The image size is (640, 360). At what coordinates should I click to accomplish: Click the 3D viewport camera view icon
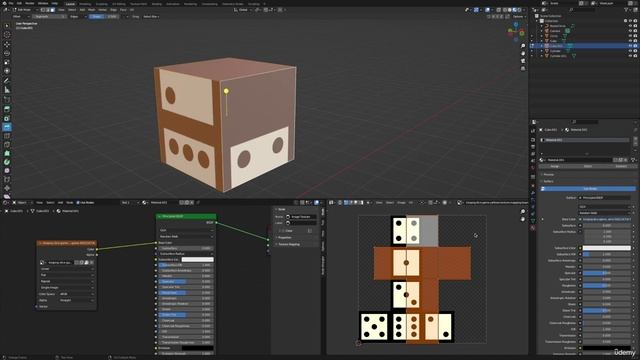tap(523, 61)
